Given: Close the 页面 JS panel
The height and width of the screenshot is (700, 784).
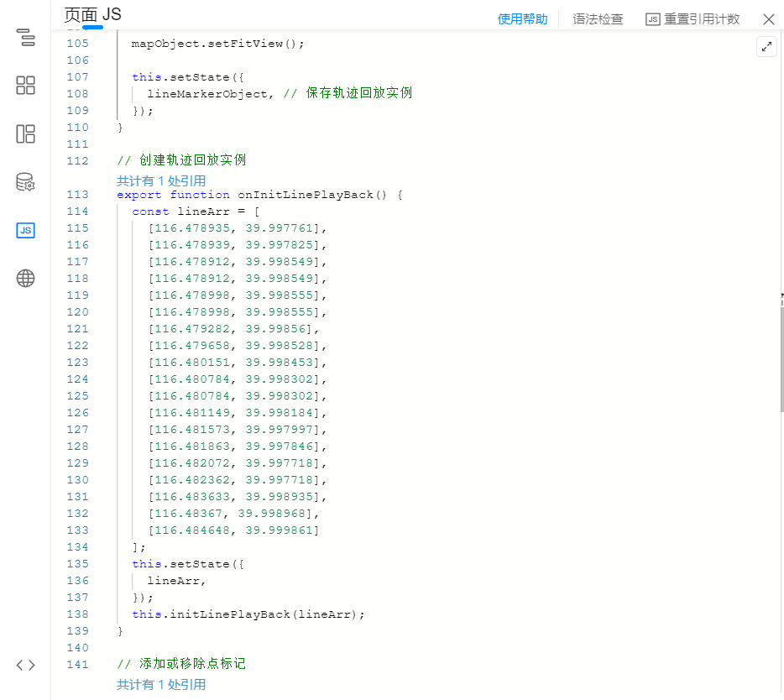Looking at the screenshot, I should pyautogui.click(x=769, y=19).
